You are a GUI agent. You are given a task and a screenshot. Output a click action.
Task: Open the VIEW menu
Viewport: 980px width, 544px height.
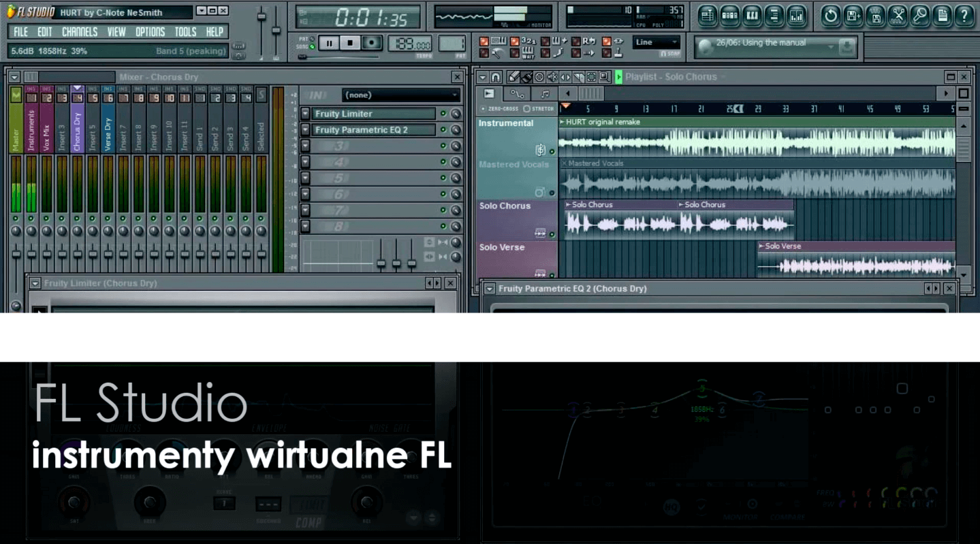coord(116,32)
